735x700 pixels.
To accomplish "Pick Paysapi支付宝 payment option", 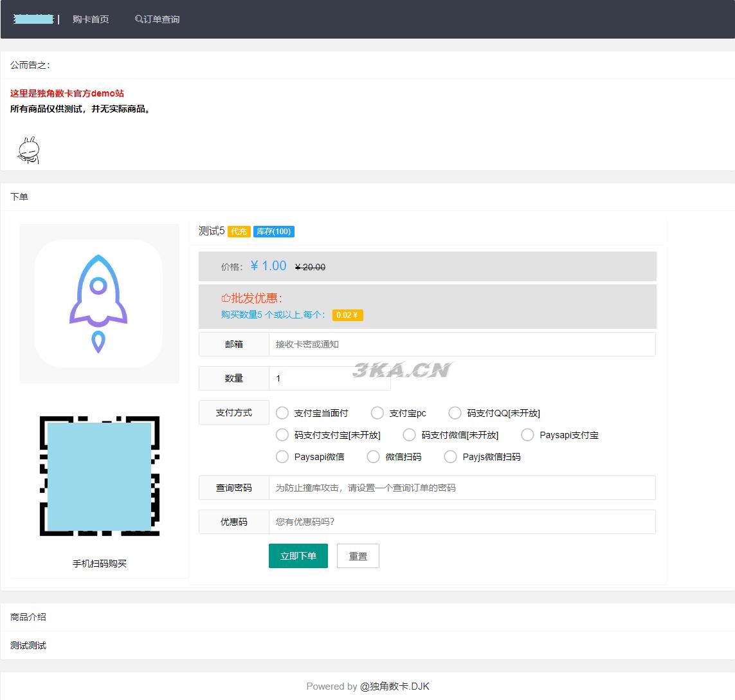I will [x=527, y=435].
